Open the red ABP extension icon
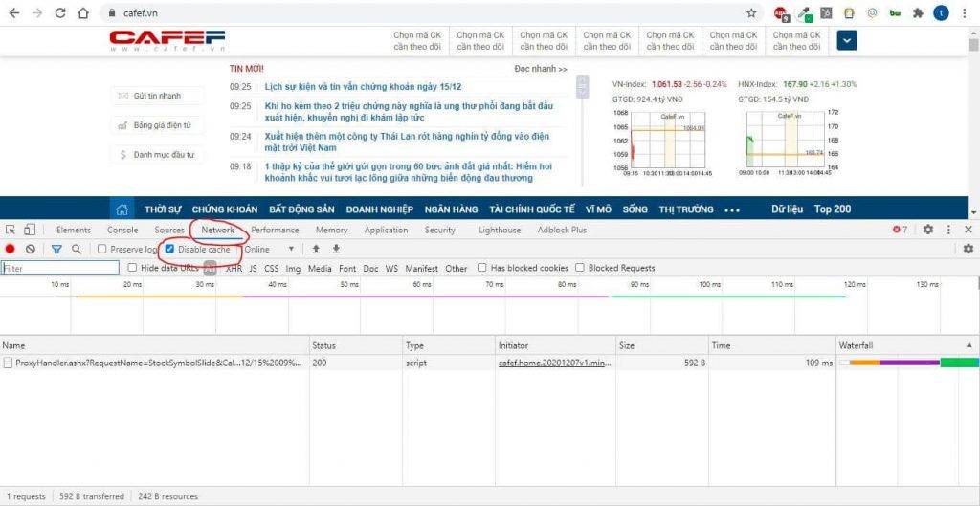980x506 pixels. tap(781, 13)
